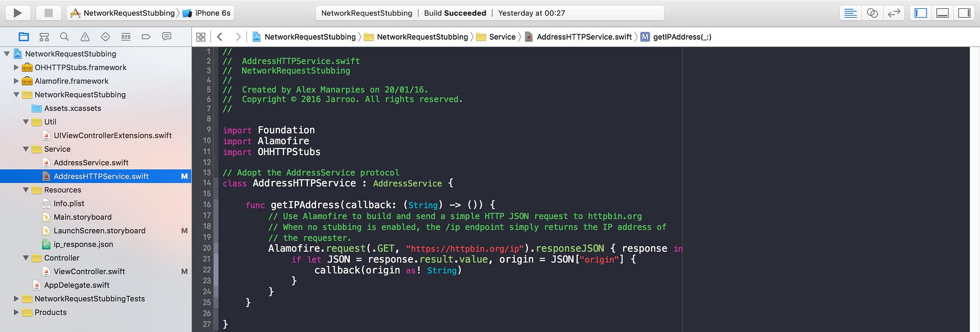
Task: Open the related items grid menu
Action: (x=200, y=37)
